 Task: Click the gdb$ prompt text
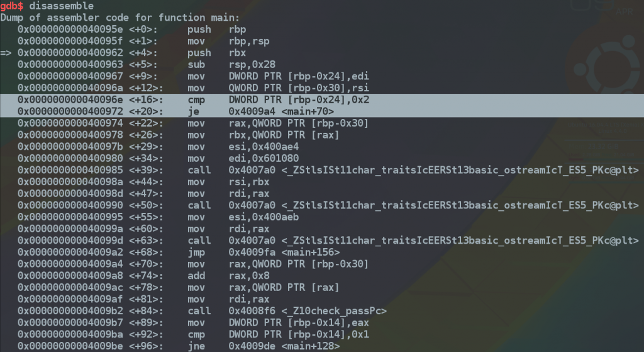tap(12, 6)
